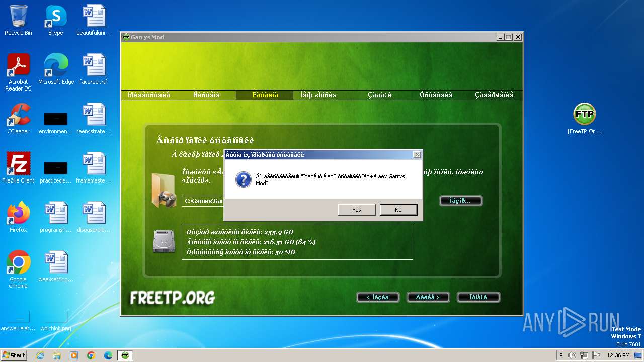Viewport: 644px width, 362px height.
Task: Open FileZilla Client desktop shortcut
Action: 18,168
